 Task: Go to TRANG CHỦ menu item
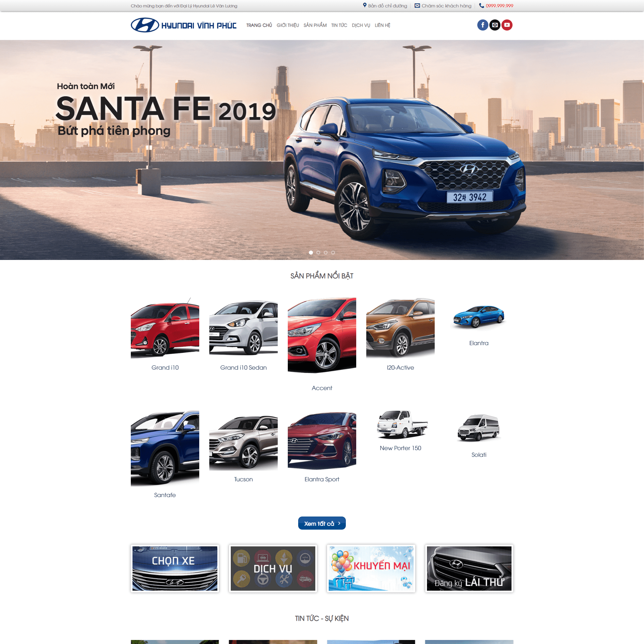[x=259, y=25]
